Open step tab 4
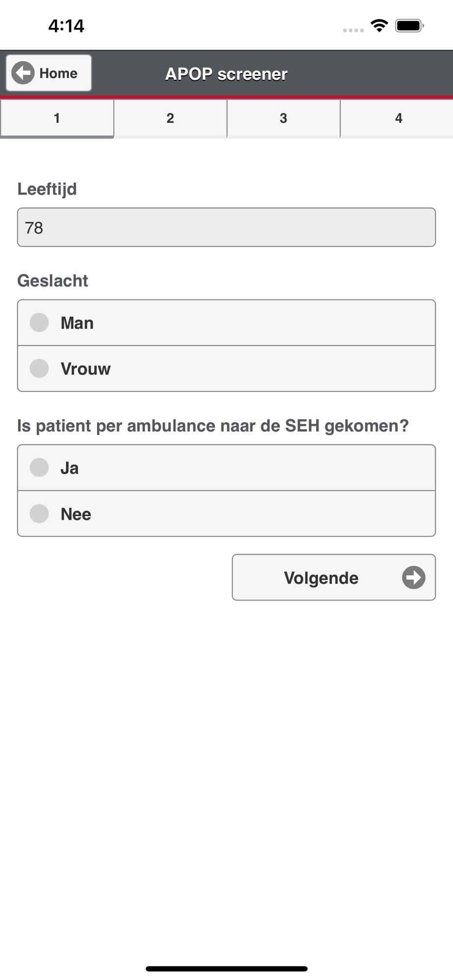This screenshot has width=453, height=980. pyautogui.click(x=398, y=118)
